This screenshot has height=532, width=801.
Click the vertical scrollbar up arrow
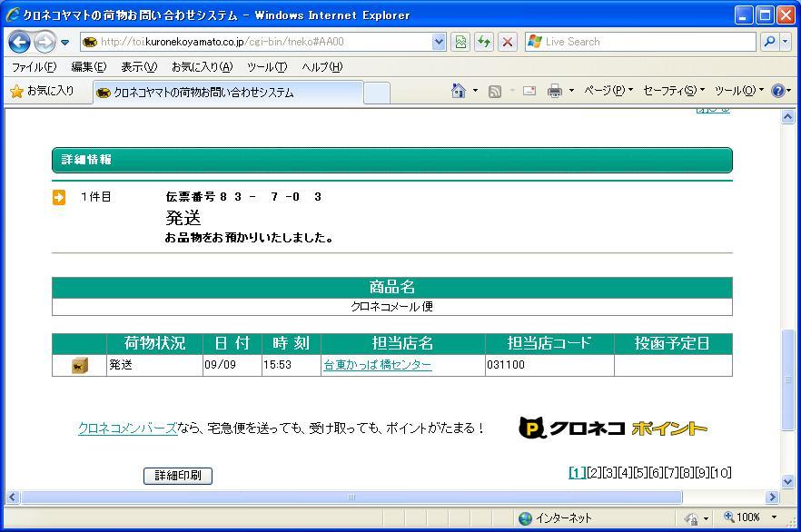[x=787, y=117]
